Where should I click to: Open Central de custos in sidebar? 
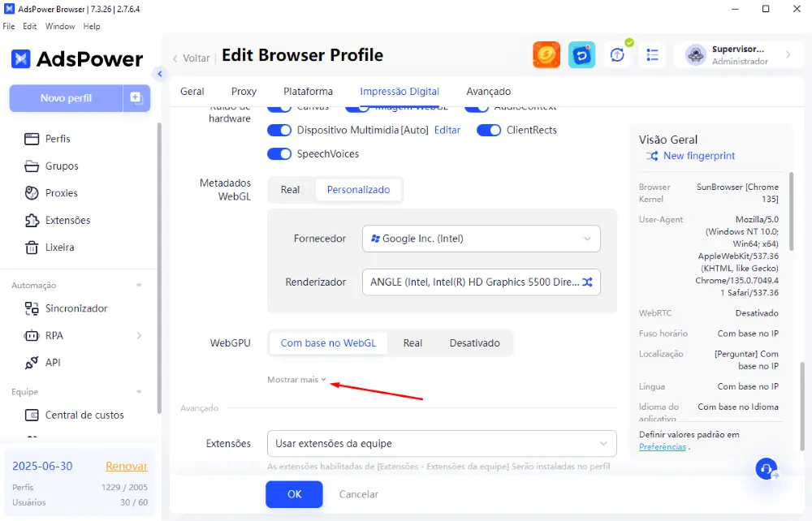point(75,415)
